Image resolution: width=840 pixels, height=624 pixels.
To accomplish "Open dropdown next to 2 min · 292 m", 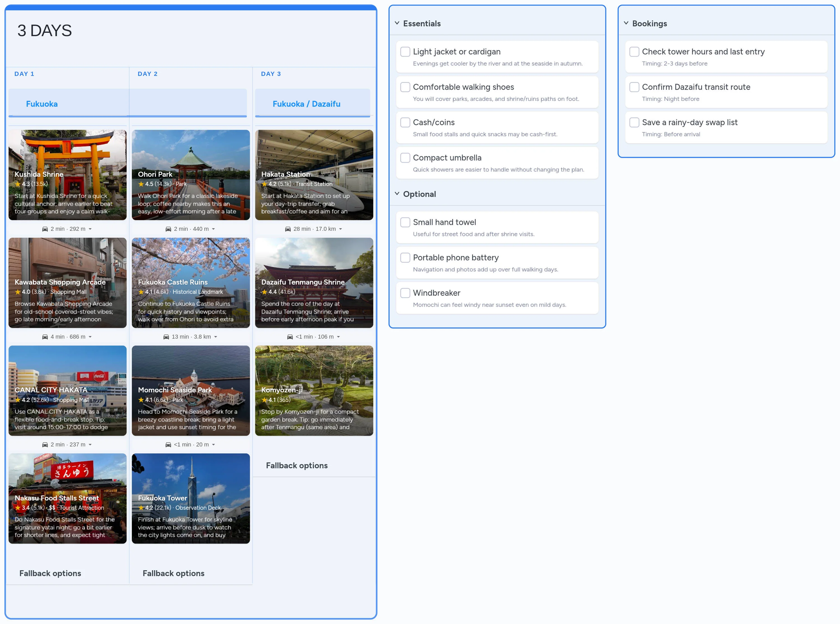I will point(90,229).
